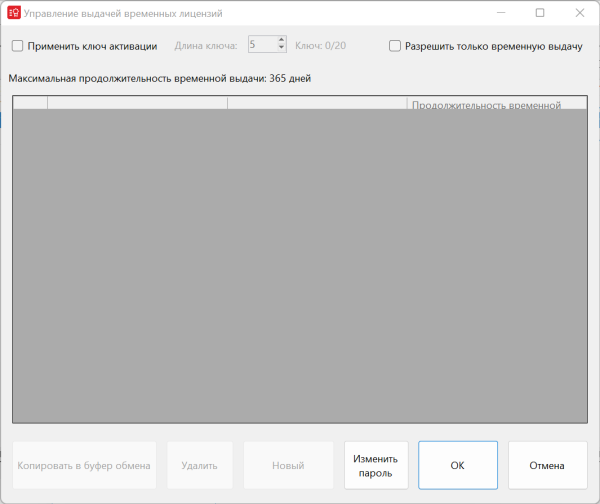Viewport: 600px width, 504px height.
Task: Enable the "Применить ключ активации" checkbox
Action: [18, 46]
